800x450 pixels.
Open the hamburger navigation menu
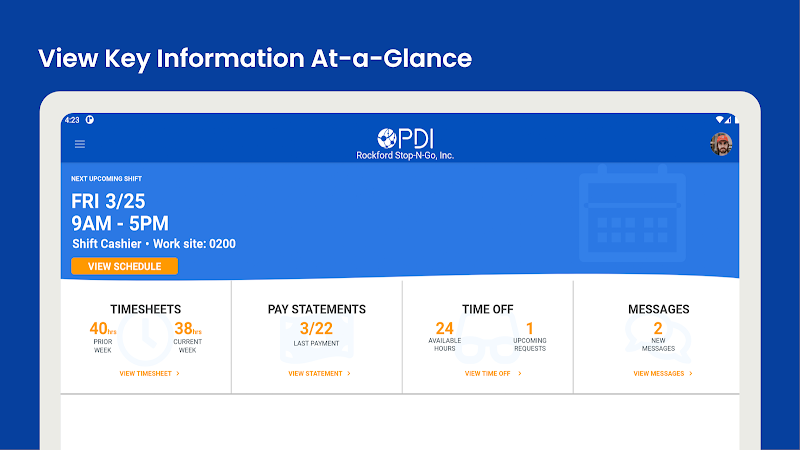pyautogui.click(x=80, y=144)
